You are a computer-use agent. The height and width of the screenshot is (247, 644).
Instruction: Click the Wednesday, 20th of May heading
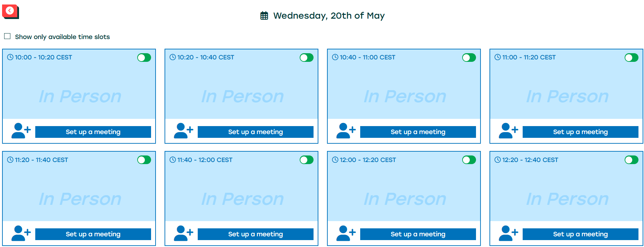tap(329, 16)
